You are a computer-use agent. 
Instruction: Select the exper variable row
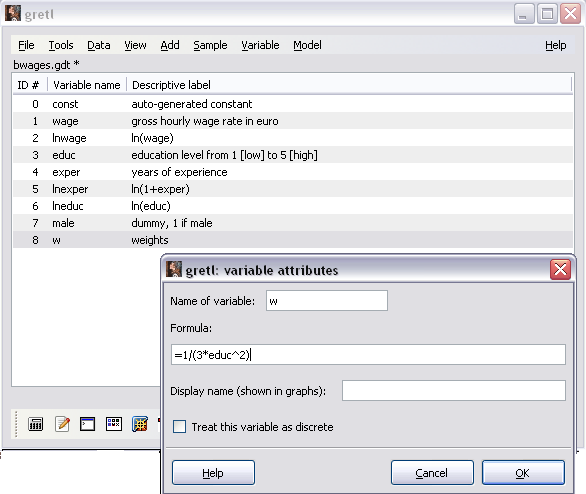293,172
